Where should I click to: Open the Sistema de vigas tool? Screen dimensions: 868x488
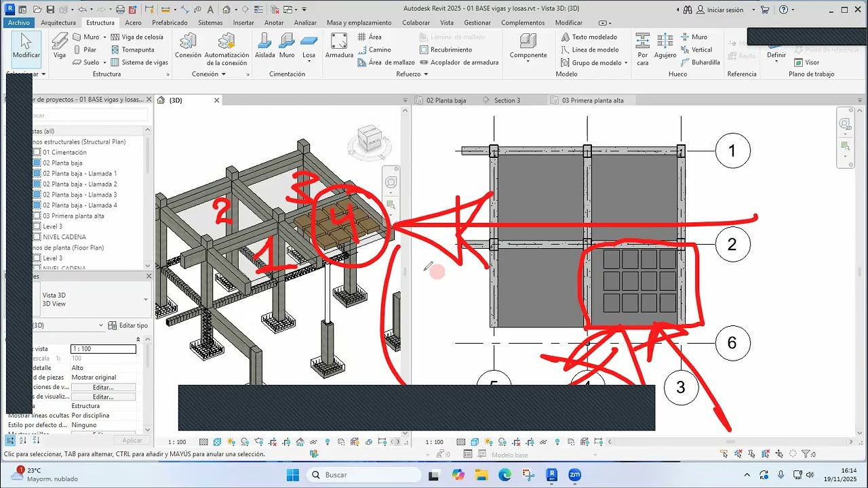139,62
